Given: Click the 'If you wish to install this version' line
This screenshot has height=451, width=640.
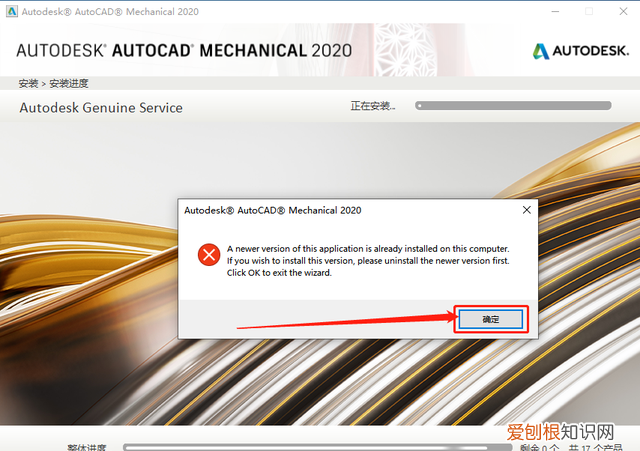Looking at the screenshot, I should (368, 260).
